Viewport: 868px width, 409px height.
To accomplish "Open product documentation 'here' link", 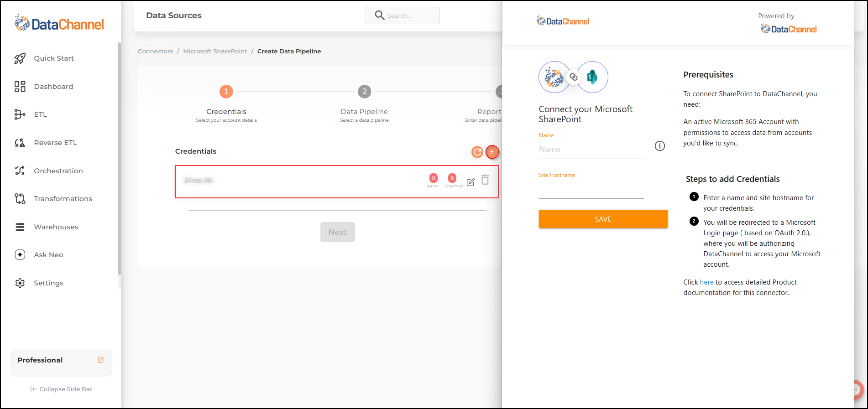I will pyautogui.click(x=706, y=282).
